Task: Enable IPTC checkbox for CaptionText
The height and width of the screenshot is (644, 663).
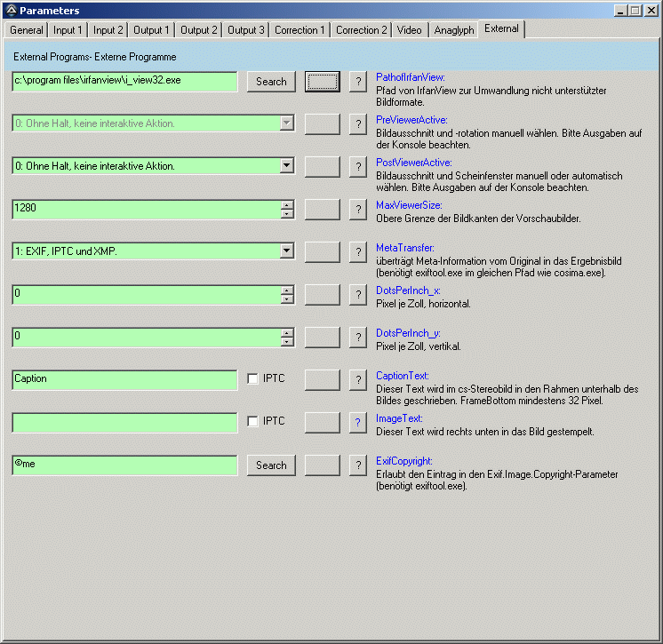Action: tap(252, 379)
